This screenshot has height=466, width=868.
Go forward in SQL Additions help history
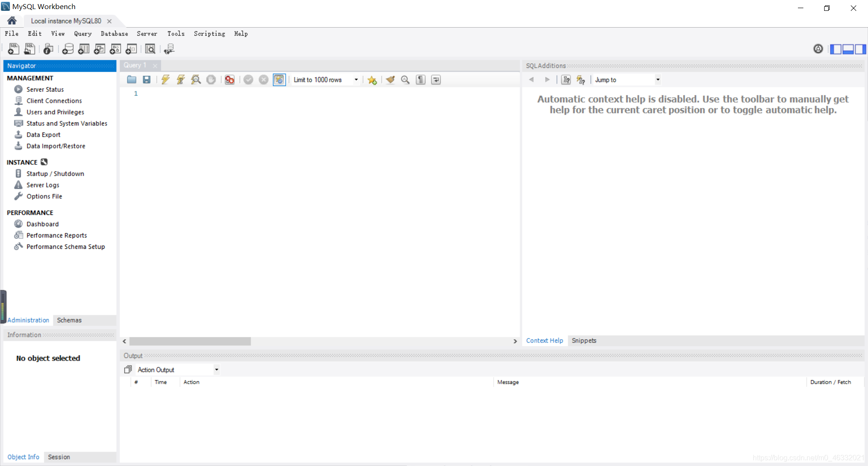click(547, 80)
